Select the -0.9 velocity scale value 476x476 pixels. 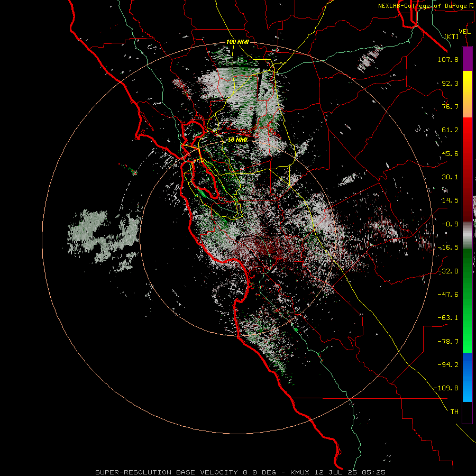[x=450, y=224]
